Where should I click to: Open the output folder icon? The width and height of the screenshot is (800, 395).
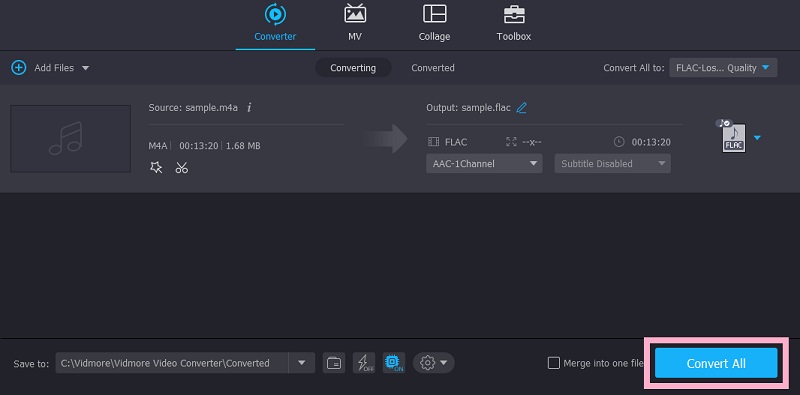tap(334, 363)
